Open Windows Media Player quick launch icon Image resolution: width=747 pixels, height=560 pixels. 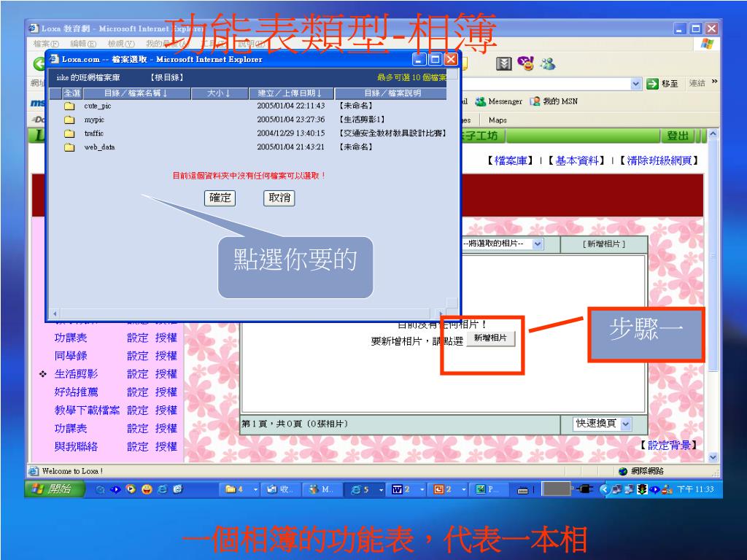click(131, 489)
